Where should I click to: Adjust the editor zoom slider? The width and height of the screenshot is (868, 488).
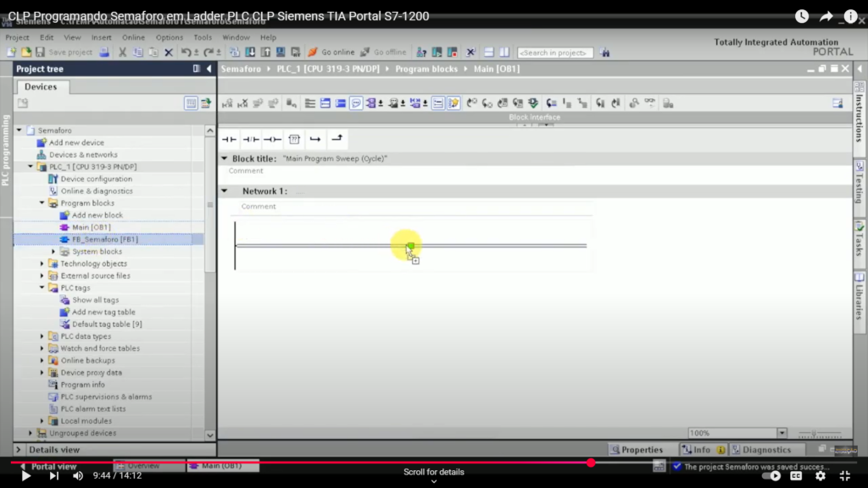[x=820, y=434]
